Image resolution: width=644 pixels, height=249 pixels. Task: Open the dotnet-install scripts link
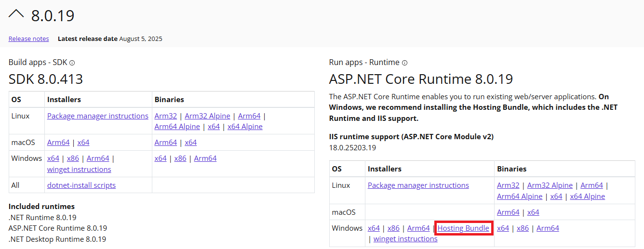pos(81,185)
